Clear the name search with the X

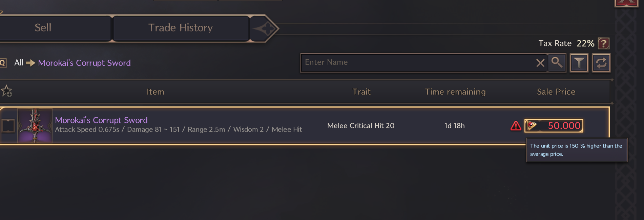pos(540,63)
